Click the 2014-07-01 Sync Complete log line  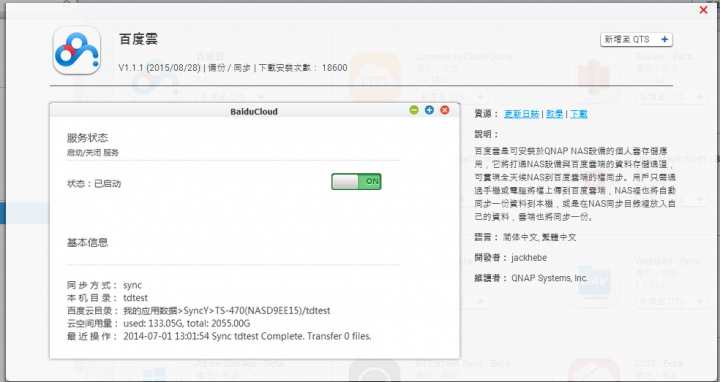tap(247, 337)
